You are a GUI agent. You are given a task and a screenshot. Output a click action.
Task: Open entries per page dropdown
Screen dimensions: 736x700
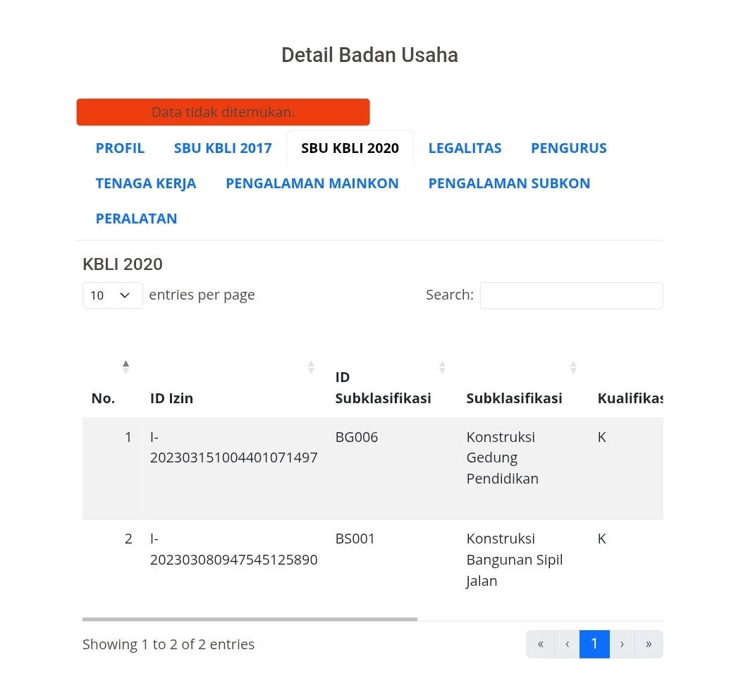point(112,295)
